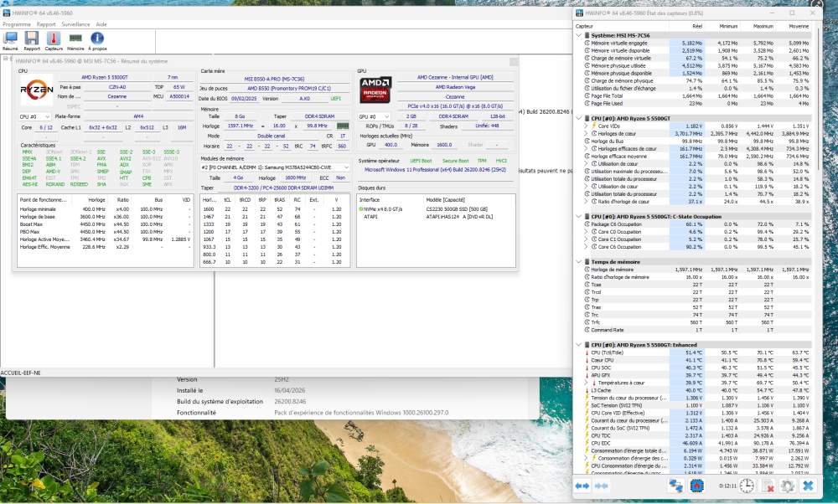Open the Rapport menu in menu bar
This screenshot has width=838, height=504.
click(x=46, y=24)
